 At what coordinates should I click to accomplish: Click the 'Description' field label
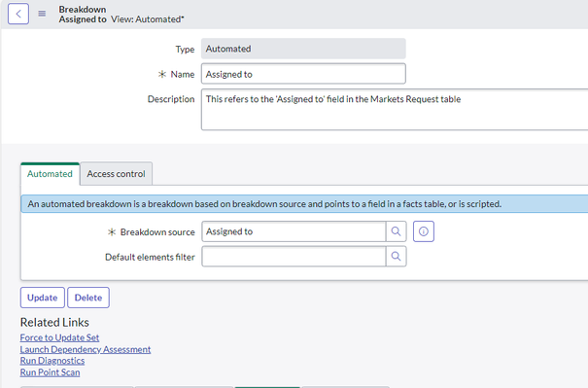(x=171, y=99)
